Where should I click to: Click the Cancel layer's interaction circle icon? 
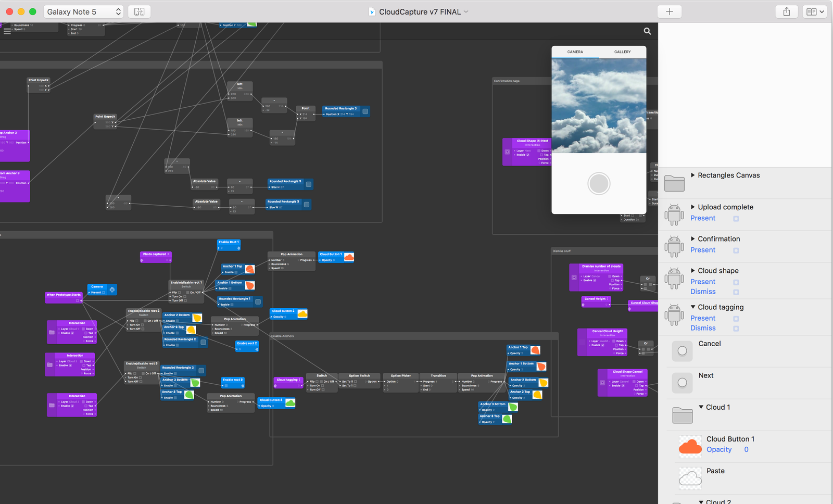[x=682, y=351]
